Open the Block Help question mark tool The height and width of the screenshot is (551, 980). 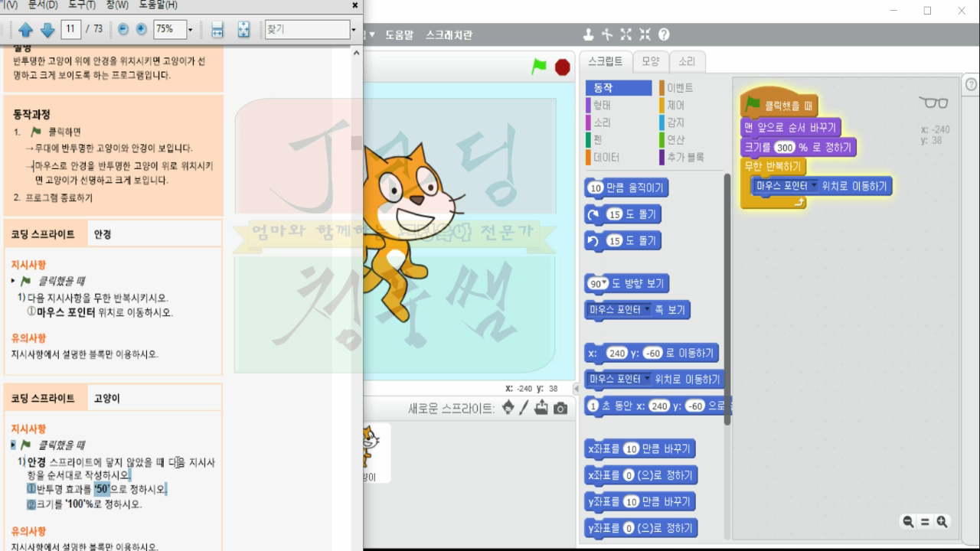664,34
